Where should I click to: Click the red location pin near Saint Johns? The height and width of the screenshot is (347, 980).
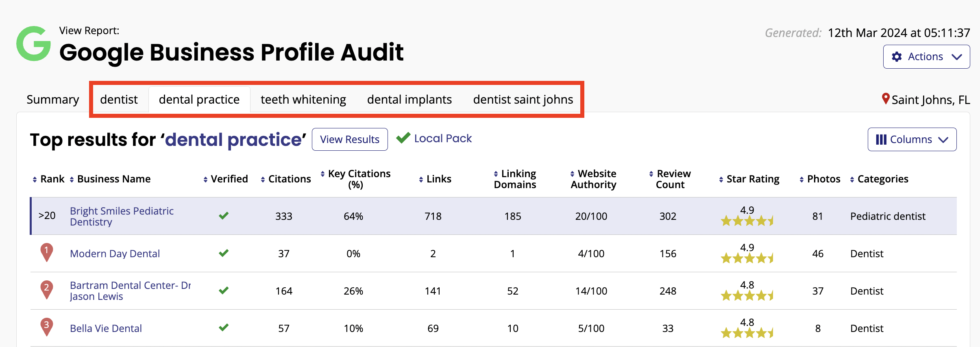pyautogui.click(x=885, y=99)
